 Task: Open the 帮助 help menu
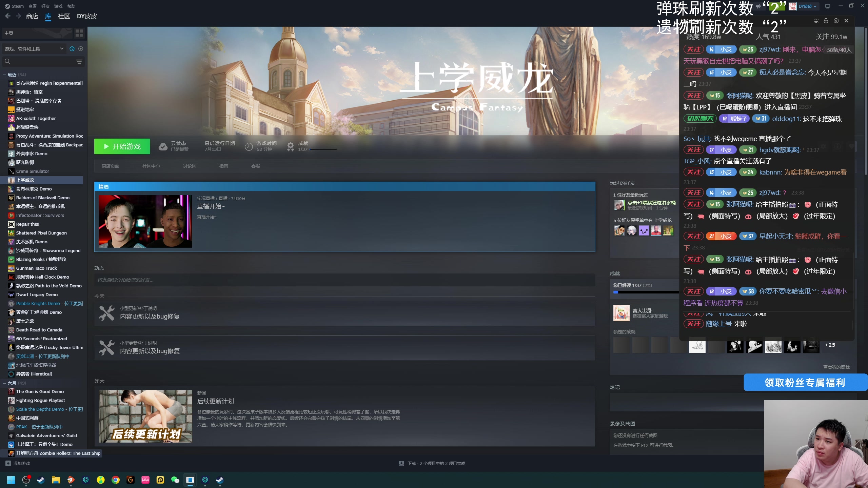point(71,6)
